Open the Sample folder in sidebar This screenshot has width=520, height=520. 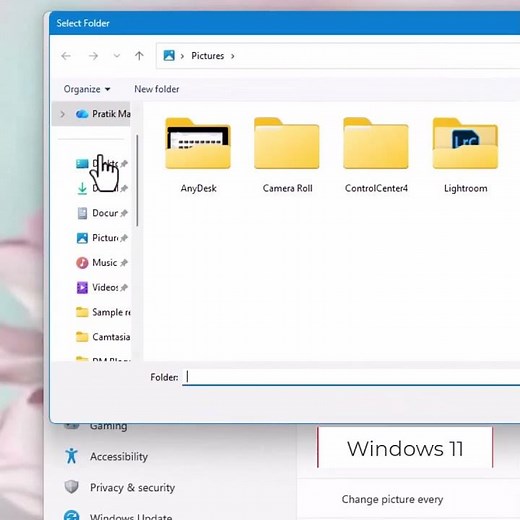(103, 312)
